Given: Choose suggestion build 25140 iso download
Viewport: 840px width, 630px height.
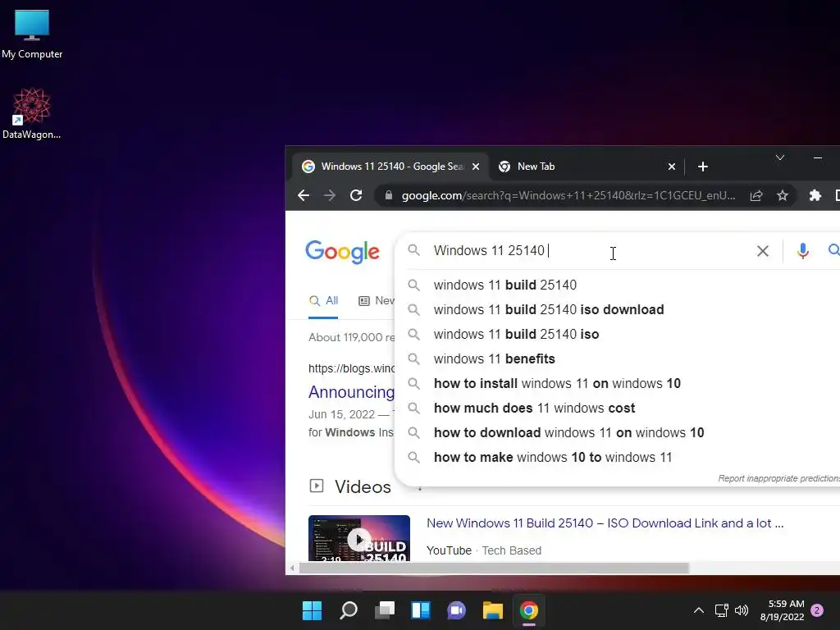Looking at the screenshot, I should [549, 309].
